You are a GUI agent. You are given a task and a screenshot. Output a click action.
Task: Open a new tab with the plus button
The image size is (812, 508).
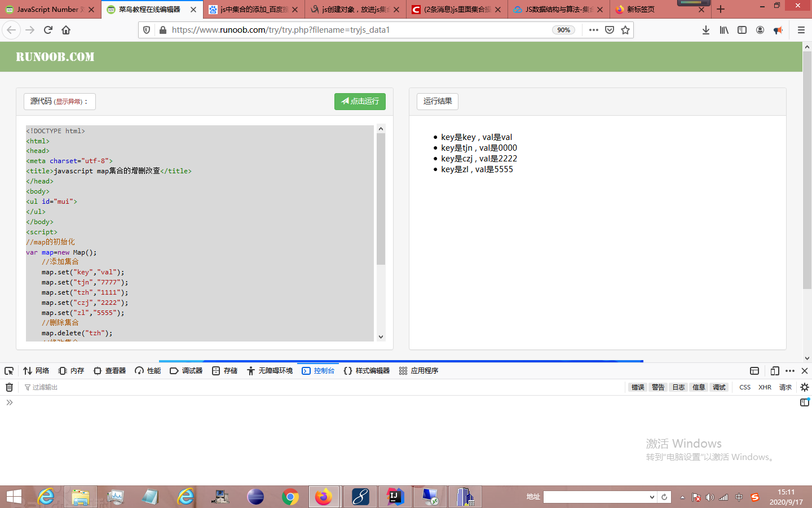(721, 10)
